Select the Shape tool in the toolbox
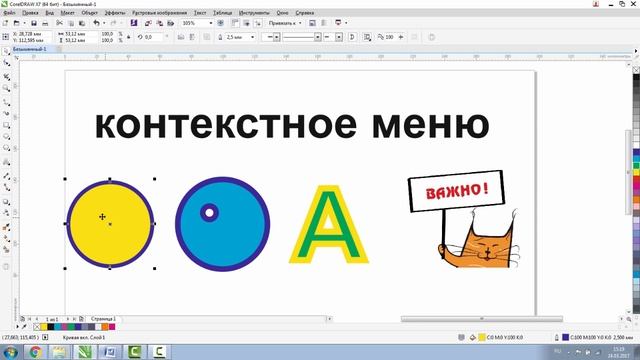The width and height of the screenshot is (640, 360). (6, 63)
